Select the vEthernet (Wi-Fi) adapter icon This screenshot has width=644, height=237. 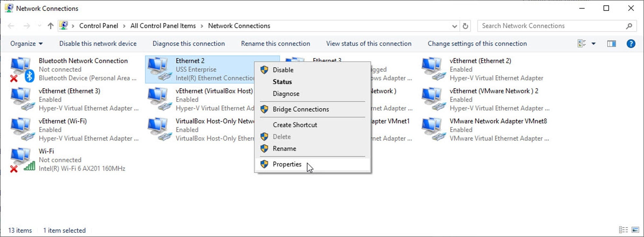tap(21, 129)
